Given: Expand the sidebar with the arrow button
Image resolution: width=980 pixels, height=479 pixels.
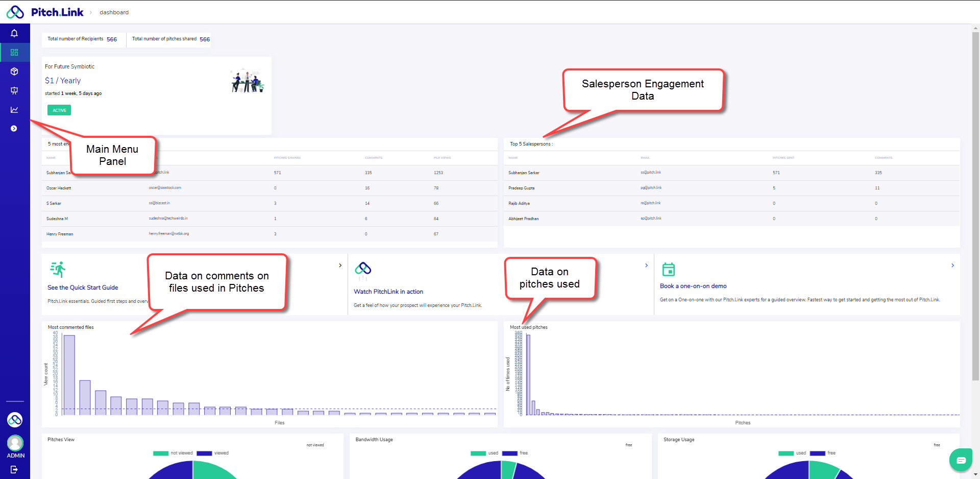Looking at the screenshot, I should [14, 129].
